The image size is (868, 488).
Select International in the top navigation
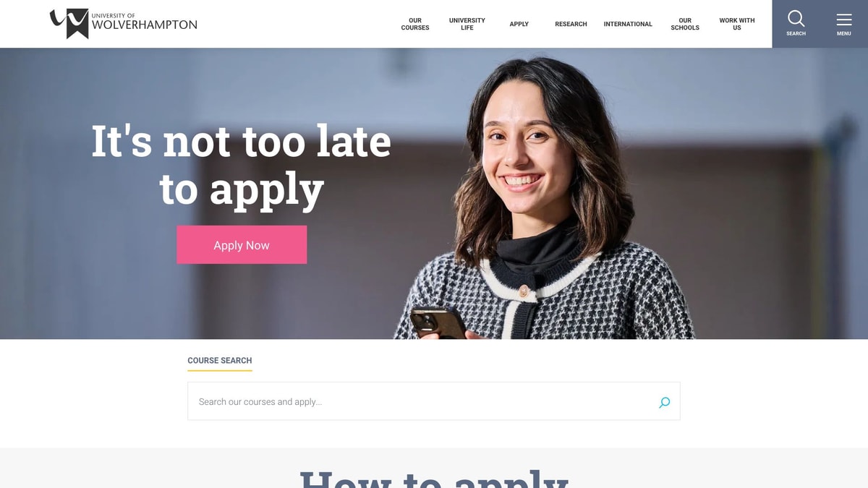click(628, 24)
